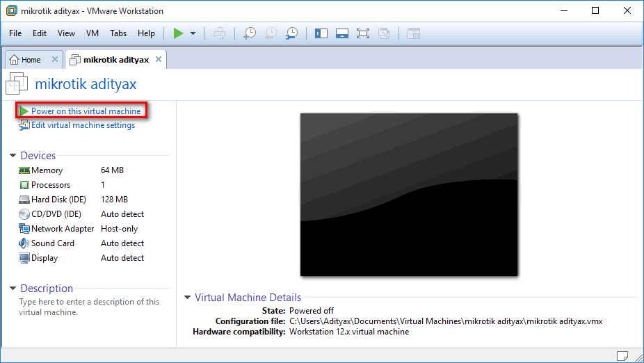This screenshot has width=644, height=363.
Task: Click the large VM icon next to title
Action: click(x=17, y=83)
